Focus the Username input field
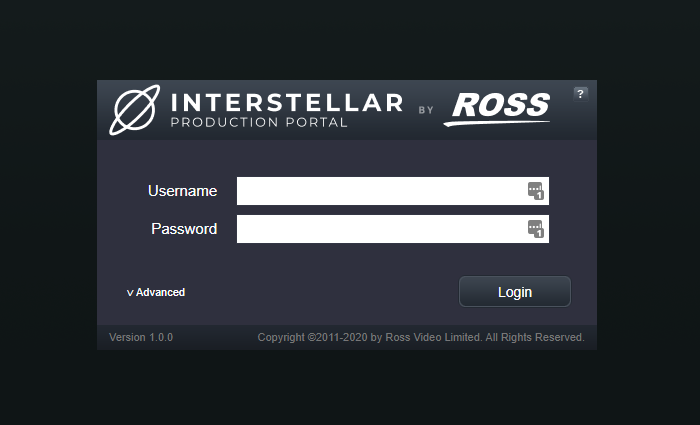This screenshot has height=425, width=700. point(380,191)
